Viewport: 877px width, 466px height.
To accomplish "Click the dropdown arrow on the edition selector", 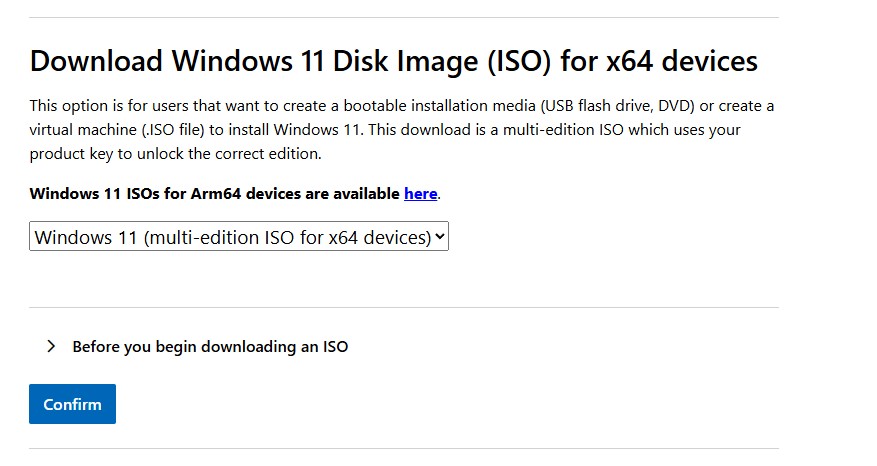I will click(x=440, y=237).
